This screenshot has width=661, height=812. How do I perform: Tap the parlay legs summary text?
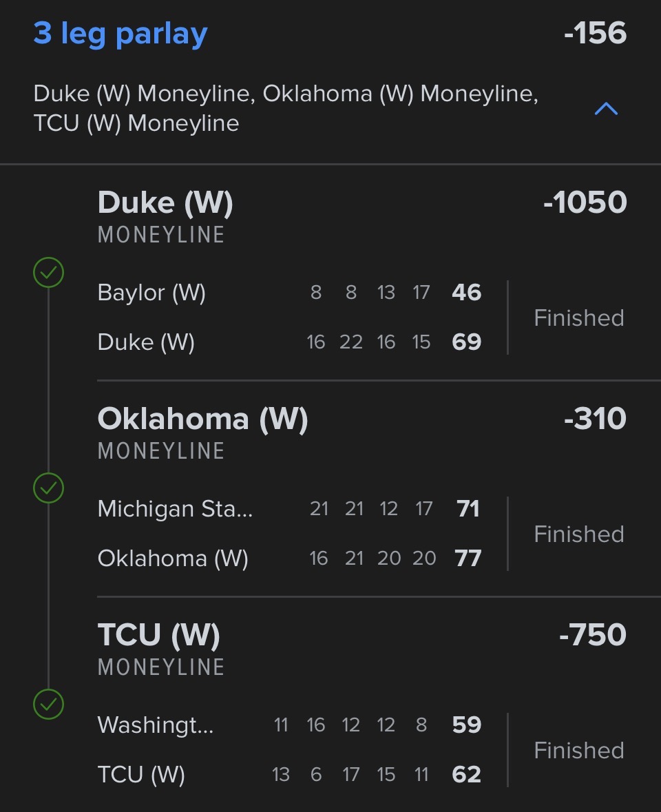click(x=286, y=109)
